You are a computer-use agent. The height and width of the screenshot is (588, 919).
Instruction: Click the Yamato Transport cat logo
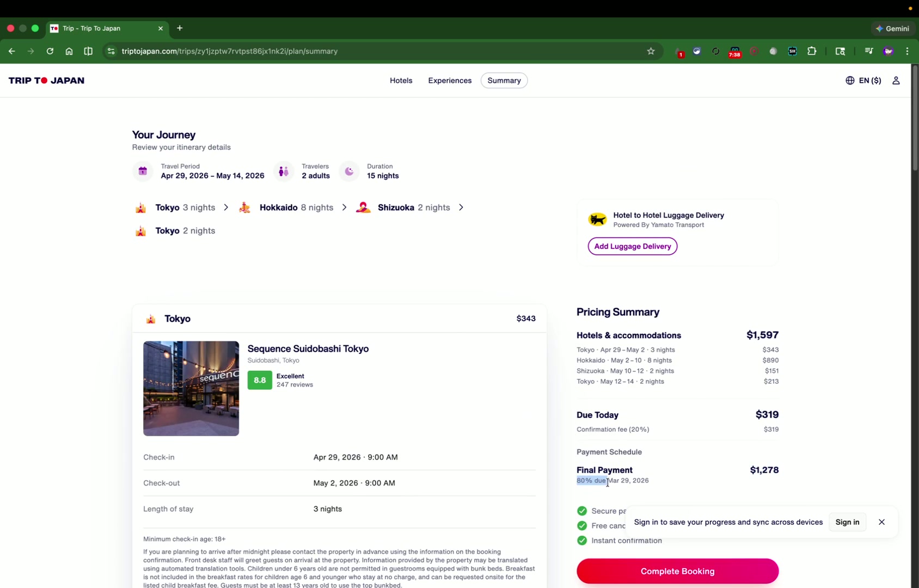(598, 219)
